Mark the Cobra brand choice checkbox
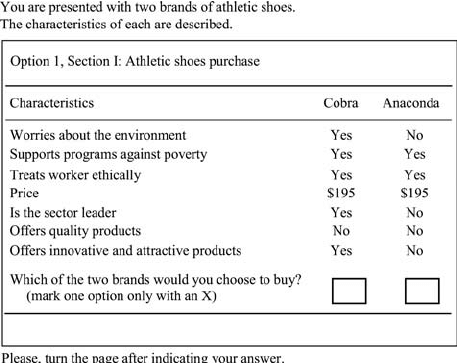 coord(349,291)
